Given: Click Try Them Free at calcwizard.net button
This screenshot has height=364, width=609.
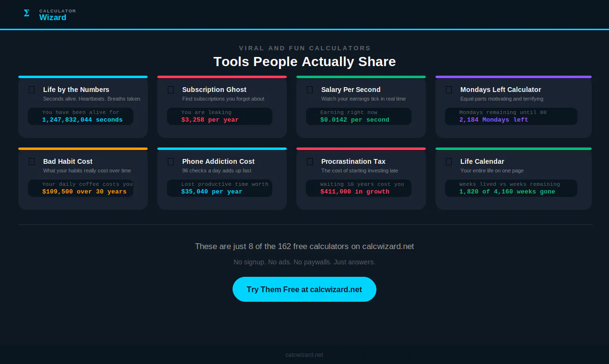Looking at the screenshot, I should 304,289.
